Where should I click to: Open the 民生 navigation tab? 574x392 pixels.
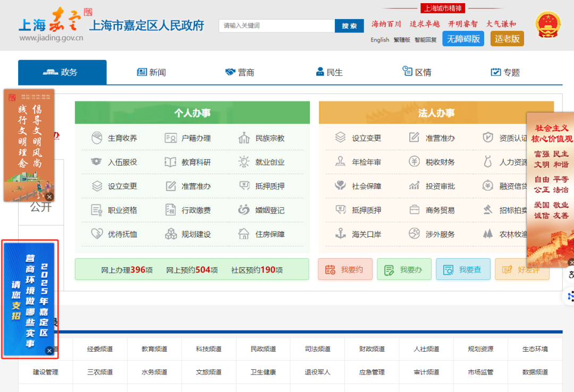tap(329, 72)
